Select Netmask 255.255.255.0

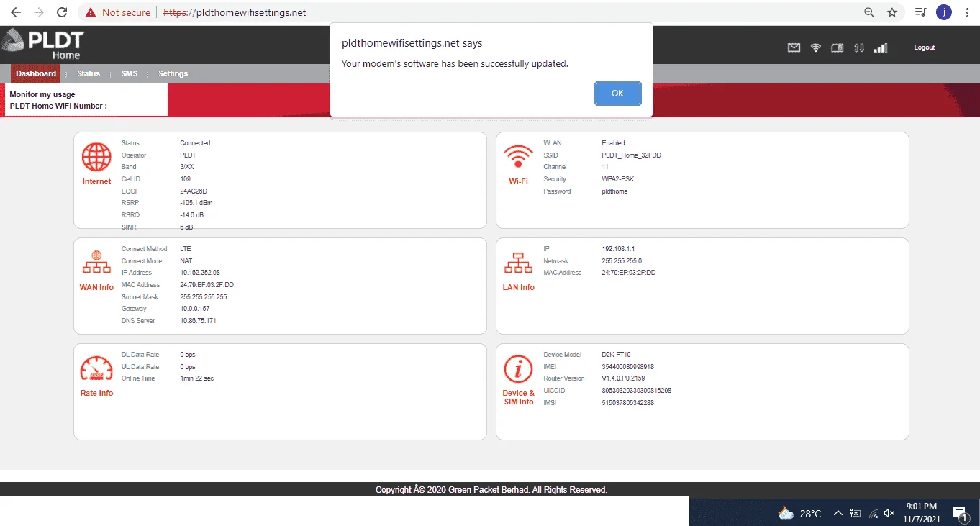pos(622,261)
